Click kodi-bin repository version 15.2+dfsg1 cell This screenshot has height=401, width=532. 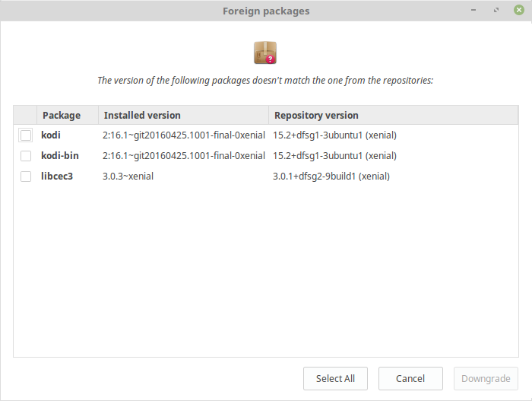click(335, 156)
